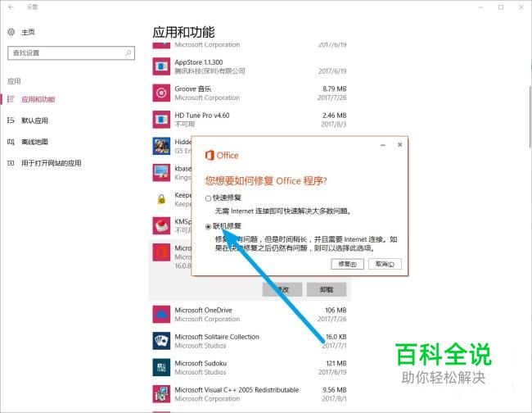Select the 快速修复 radio button
The image size is (532, 413).
(209, 198)
